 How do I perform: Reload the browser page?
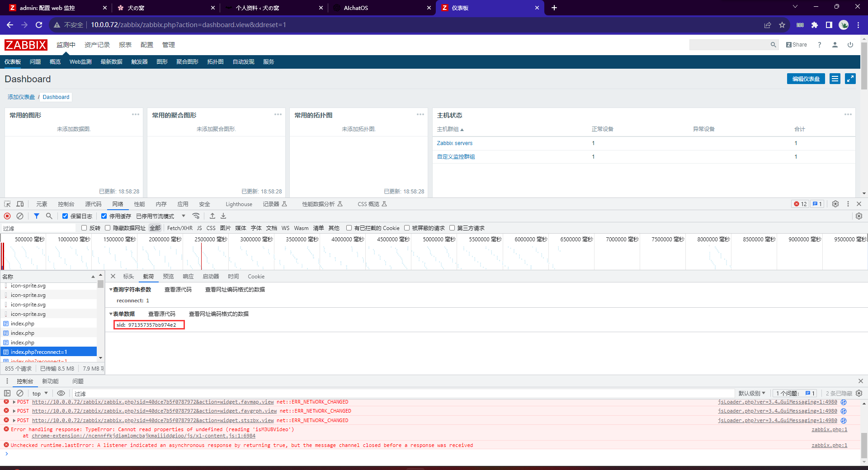[39, 25]
